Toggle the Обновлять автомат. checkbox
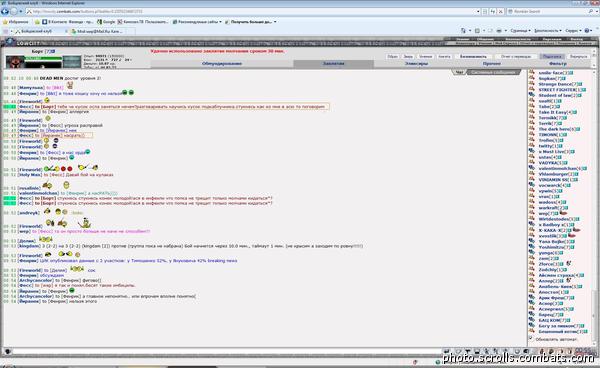The height and width of the screenshot is (368, 600). [x=531, y=338]
